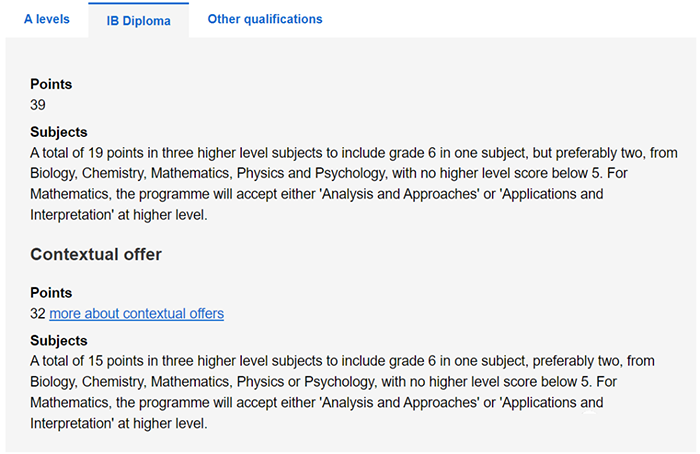Switch to the A levels tab
Viewport: 700px width, 454px height.
[x=47, y=19]
